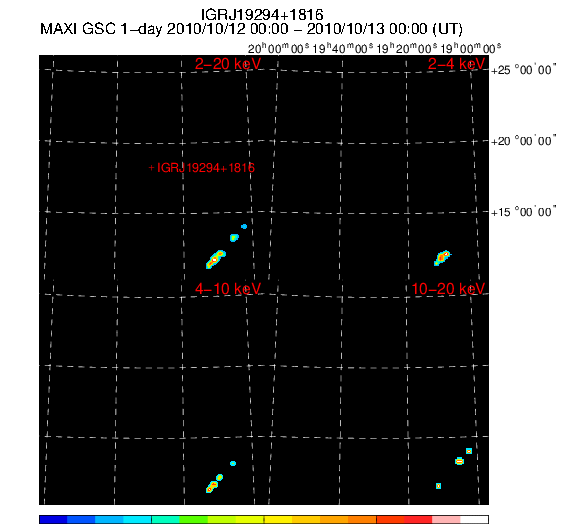Click the elongated source in 4-10 keV panel
This screenshot has height=525, width=570.
coord(212,486)
